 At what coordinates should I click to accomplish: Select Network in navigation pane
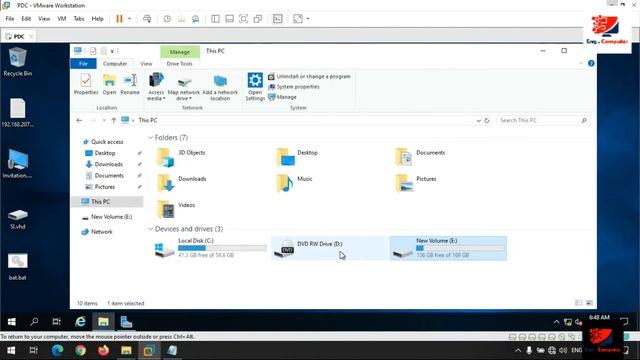pyautogui.click(x=102, y=232)
